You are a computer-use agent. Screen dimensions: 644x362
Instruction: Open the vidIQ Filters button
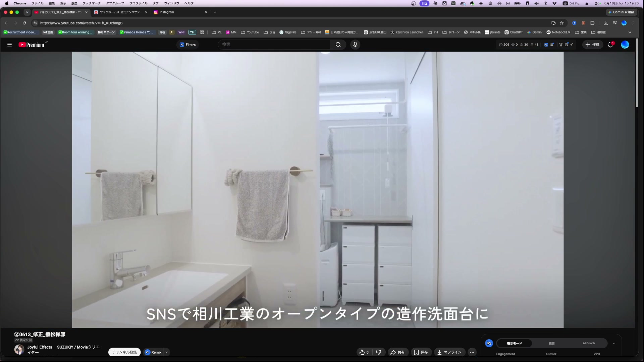pyautogui.click(x=187, y=45)
